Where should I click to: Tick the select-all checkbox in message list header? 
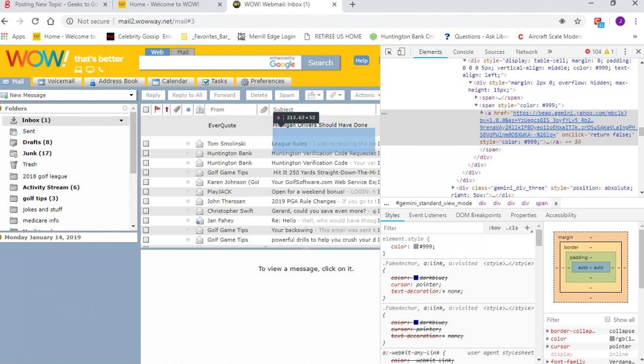click(x=146, y=110)
